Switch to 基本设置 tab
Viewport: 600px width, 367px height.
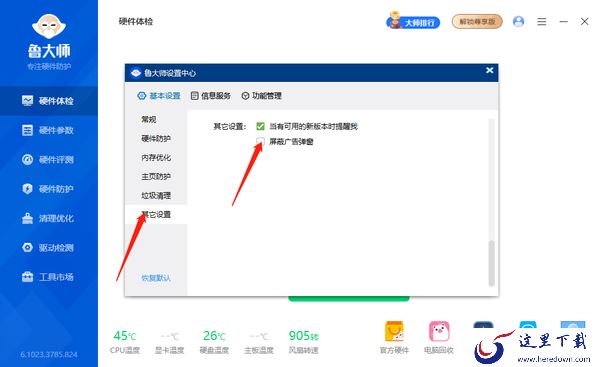point(159,96)
